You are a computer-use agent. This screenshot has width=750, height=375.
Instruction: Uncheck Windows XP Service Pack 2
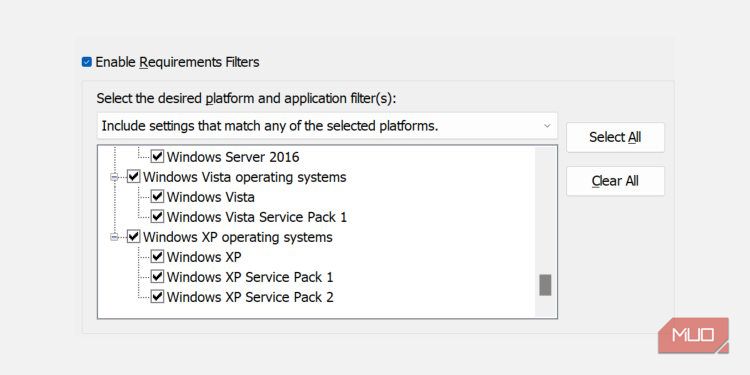[157, 297]
